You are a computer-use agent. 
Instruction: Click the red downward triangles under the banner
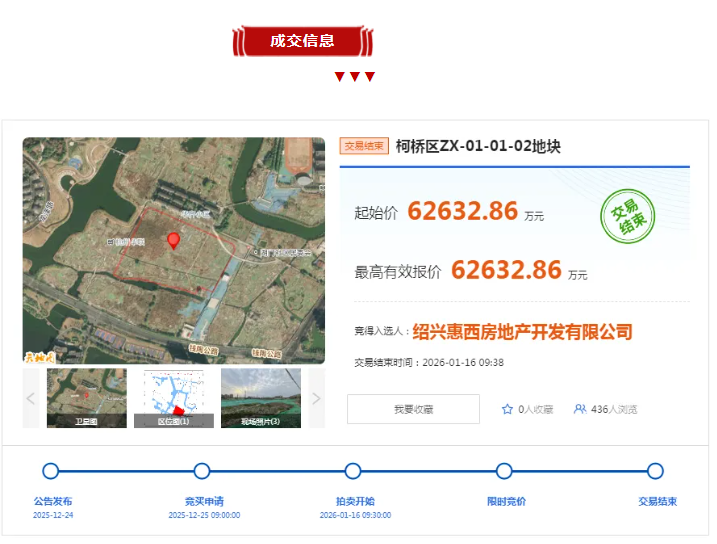[354, 77]
